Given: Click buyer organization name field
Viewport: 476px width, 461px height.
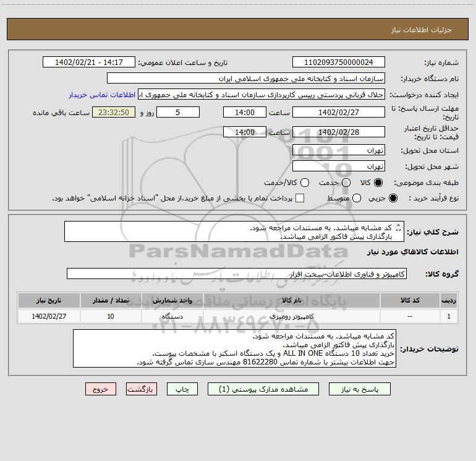Looking at the screenshot, I should [246, 78].
